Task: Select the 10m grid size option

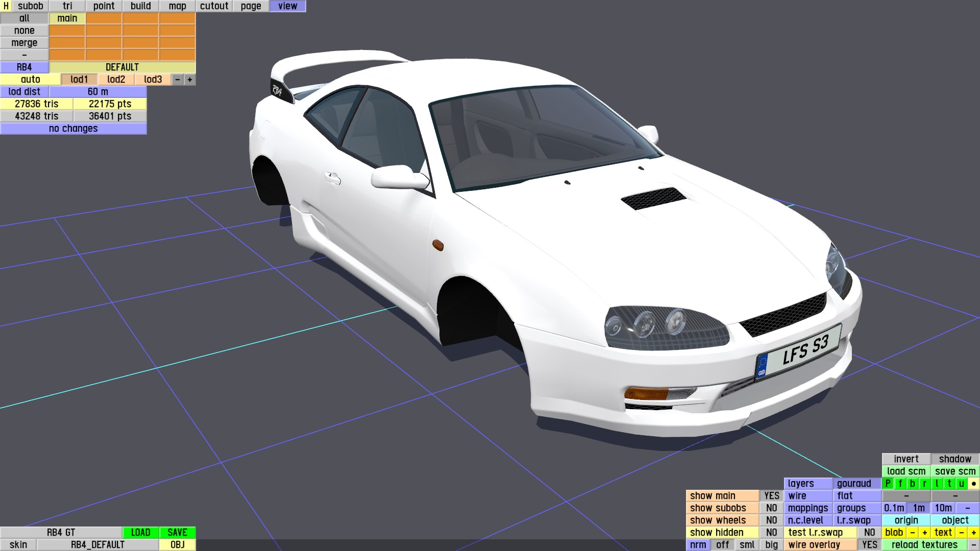Action: pos(943,508)
